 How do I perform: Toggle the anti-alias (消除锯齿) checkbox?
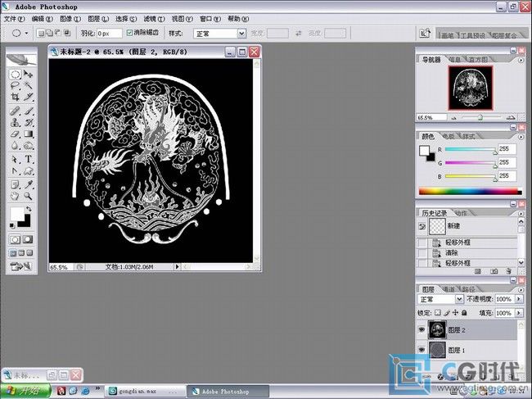129,33
